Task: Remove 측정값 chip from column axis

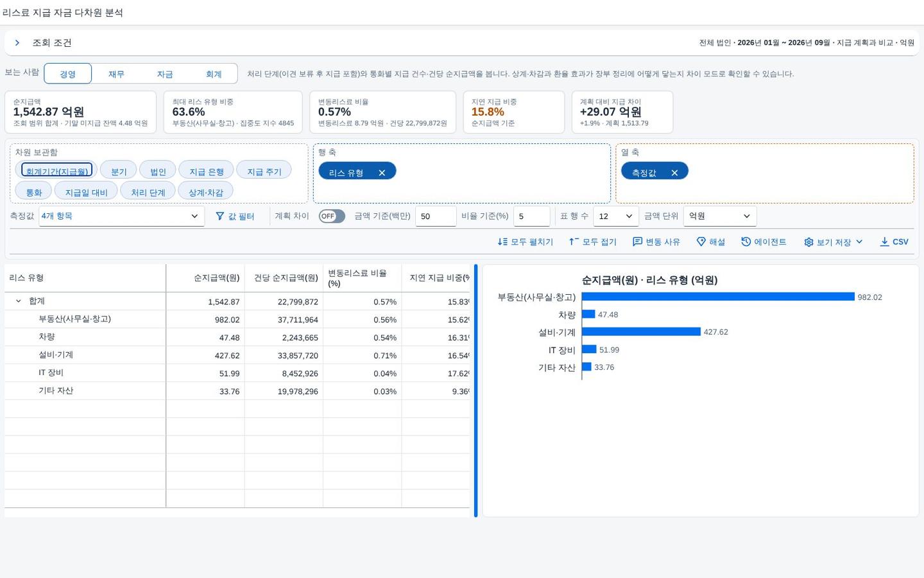Action: (674, 173)
